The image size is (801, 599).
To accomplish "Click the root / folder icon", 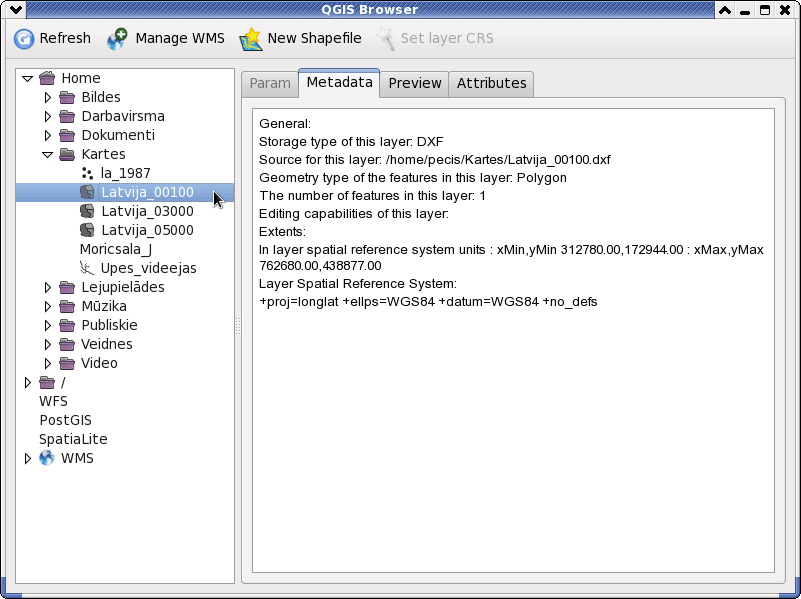I will click(47, 382).
